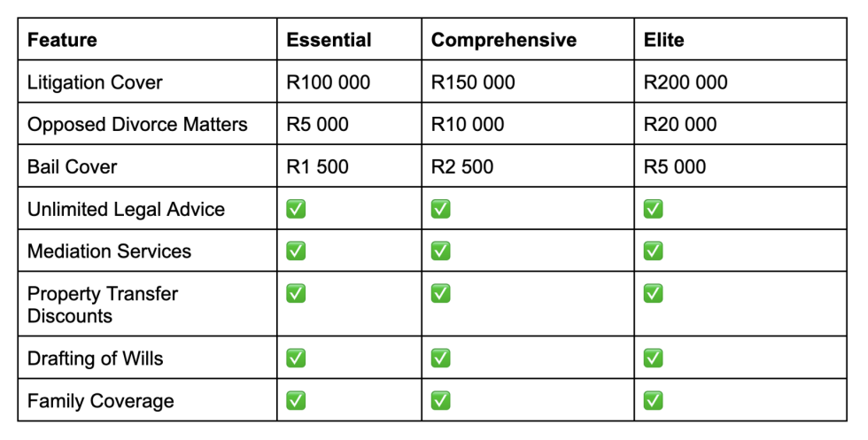Click the Elite checkmark for Drafting of Wills
This screenshot has width=868, height=440.
pos(654,358)
